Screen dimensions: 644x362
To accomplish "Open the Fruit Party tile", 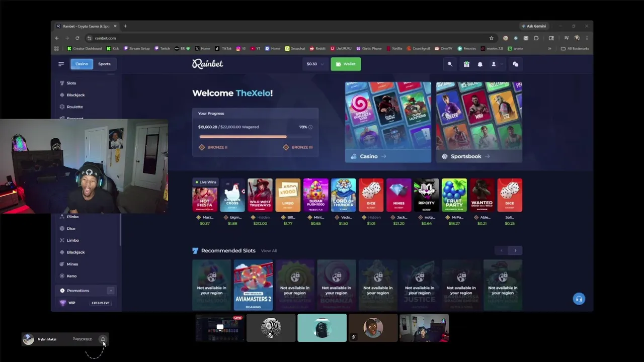I will 454,195.
